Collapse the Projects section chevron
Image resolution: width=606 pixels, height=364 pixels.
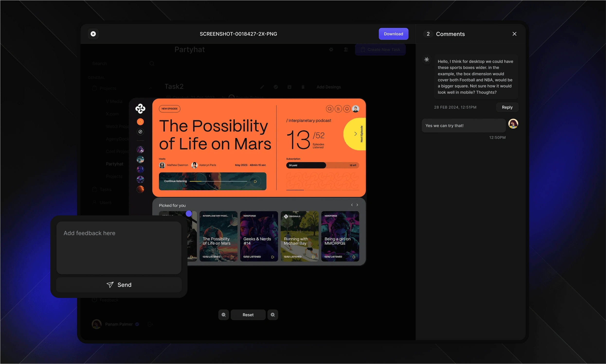151,88
